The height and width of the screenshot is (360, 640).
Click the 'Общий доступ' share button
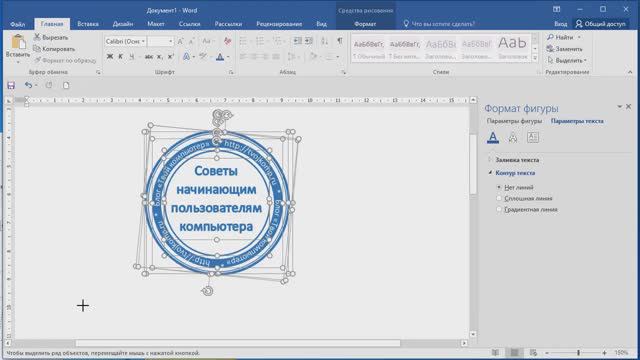coord(600,24)
